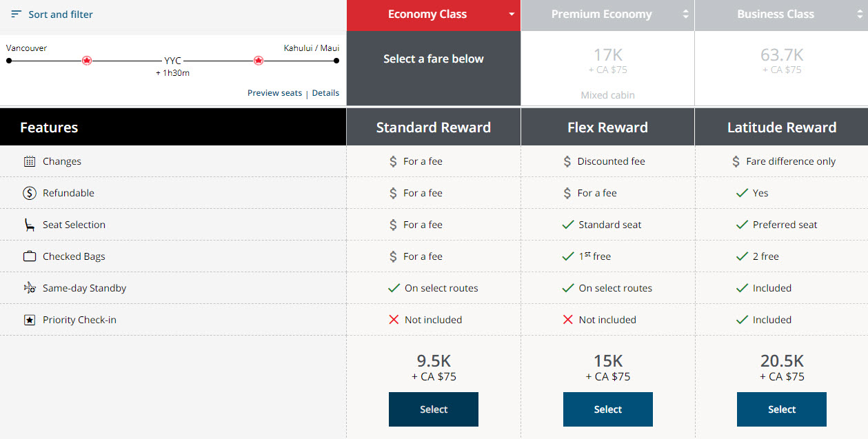The height and width of the screenshot is (439, 868).
Task: Click the maple leaf stopover marker near Vancouver
Action: click(x=86, y=60)
